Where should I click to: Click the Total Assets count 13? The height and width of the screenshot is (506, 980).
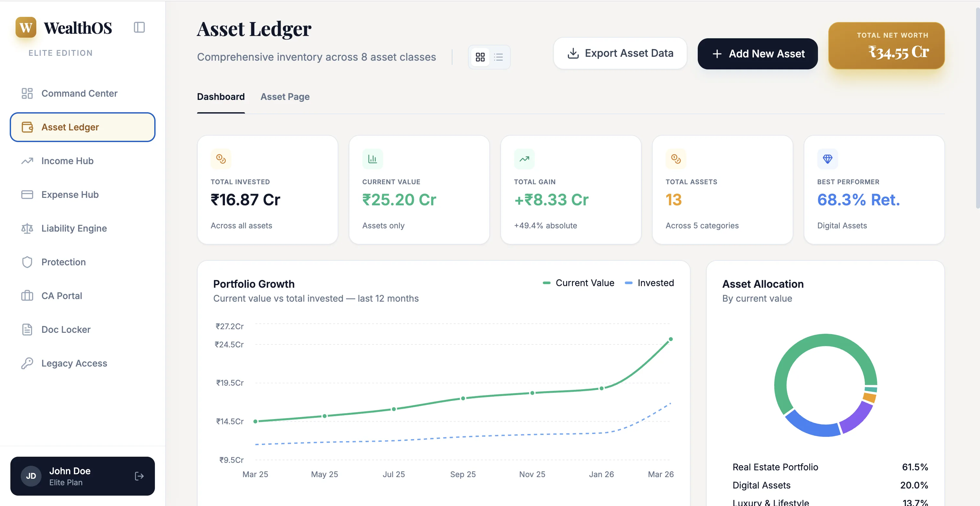(673, 200)
